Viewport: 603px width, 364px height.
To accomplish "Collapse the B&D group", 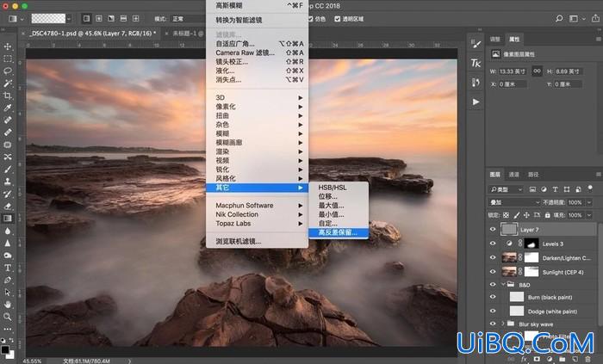I will pyautogui.click(x=503, y=285).
